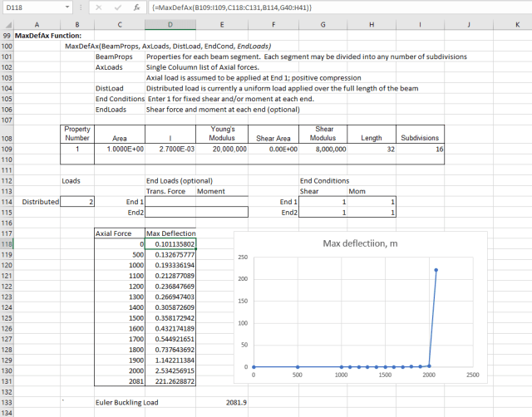Click the Select All corner triangle
Screen dimensions: 532x417
(6, 26)
